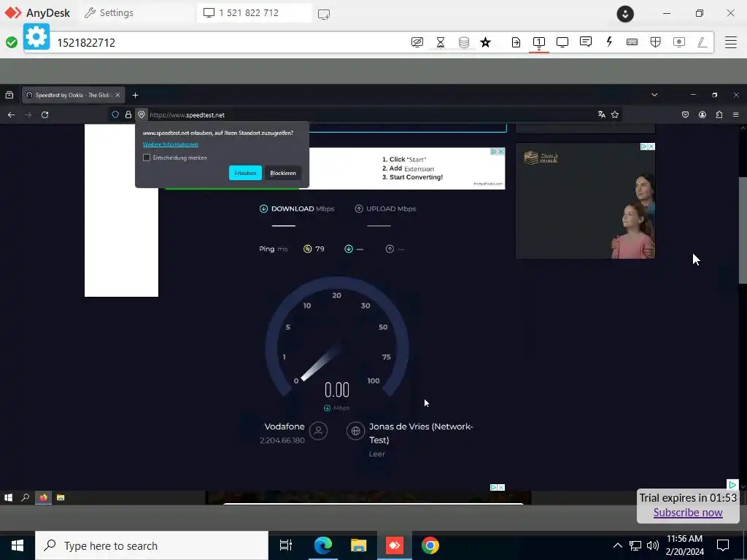Start session recording with the record icon
Image resolution: width=747 pixels, height=560 pixels.
pos(679,42)
